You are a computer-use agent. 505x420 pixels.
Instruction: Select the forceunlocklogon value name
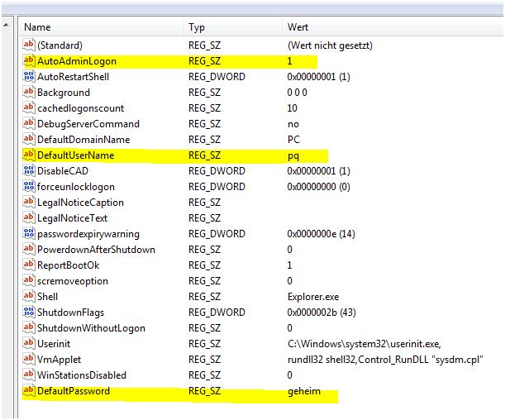click(x=76, y=187)
